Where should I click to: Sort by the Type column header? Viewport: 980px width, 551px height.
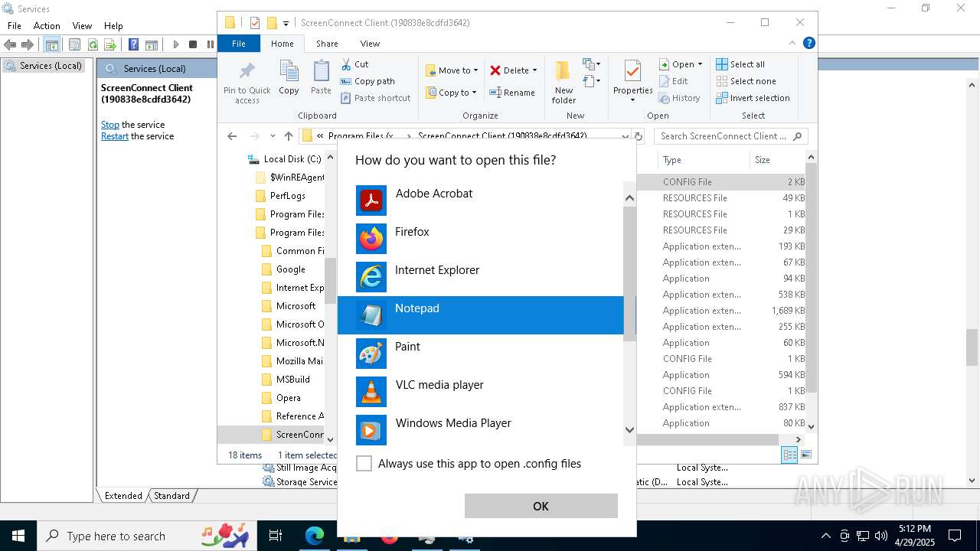[x=704, y=160]
